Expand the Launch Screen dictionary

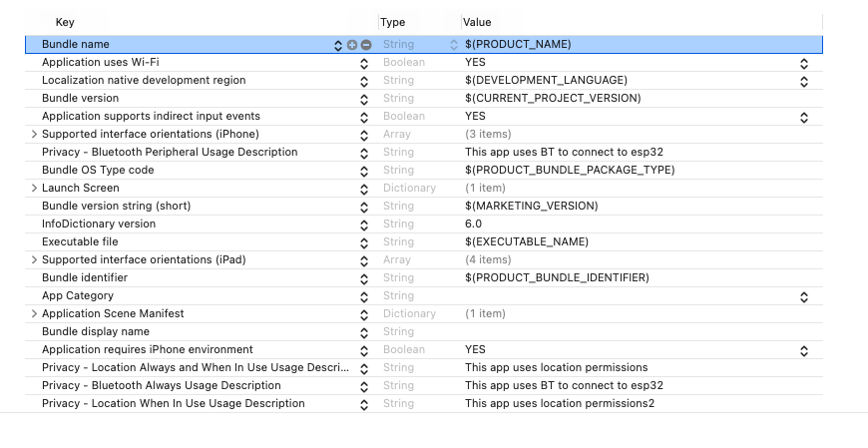pos(34,188)
